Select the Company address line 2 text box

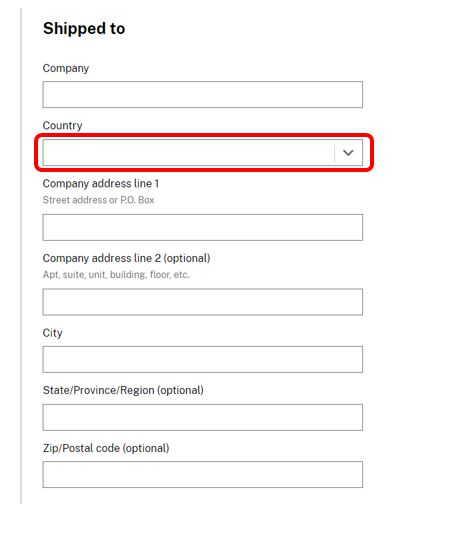tap(203, 302)
